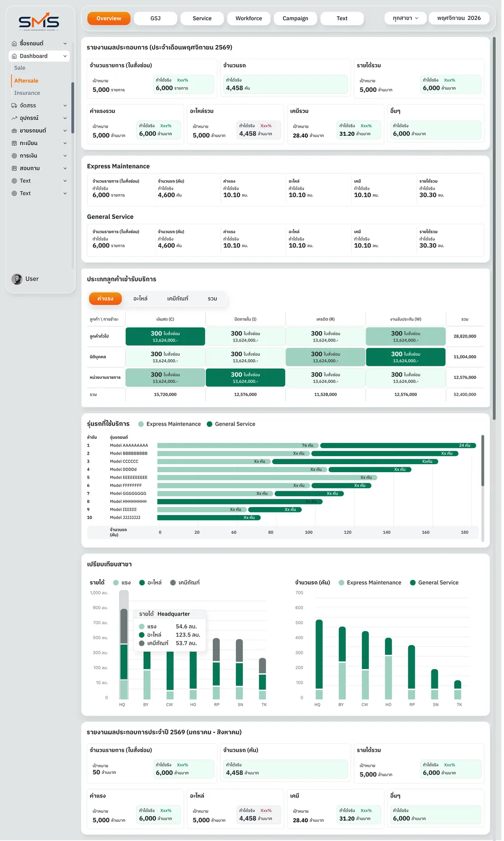Toggle General Service in จำนวนรถ (คัน) legend
The image size is (504, 841).
click(x=434, y=583)
